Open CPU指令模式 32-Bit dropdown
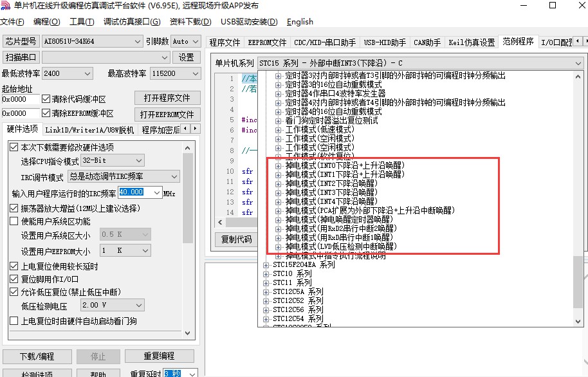Screen dimensions: 588x377 coord(113,161)
